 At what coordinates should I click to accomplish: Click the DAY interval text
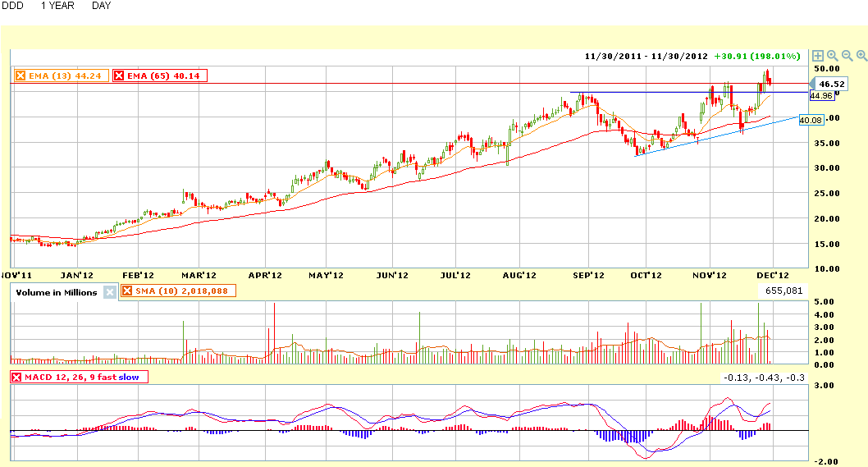[x=101, y=6]
